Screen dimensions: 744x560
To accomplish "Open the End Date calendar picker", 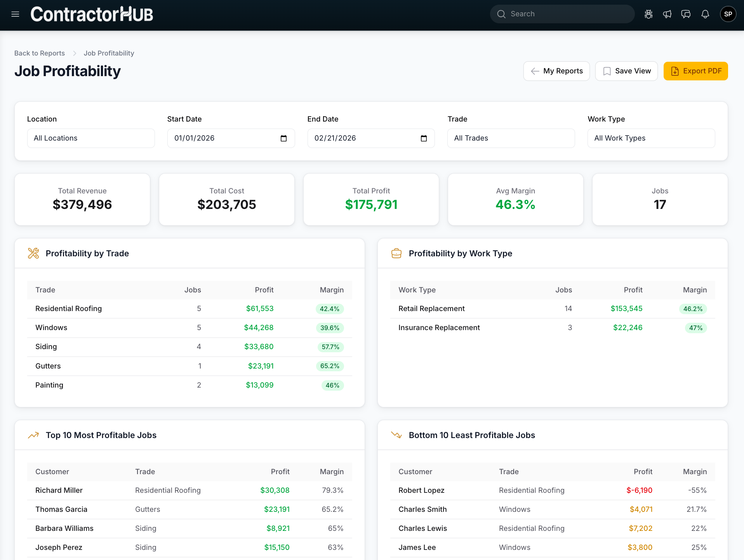I will (424, 138).
